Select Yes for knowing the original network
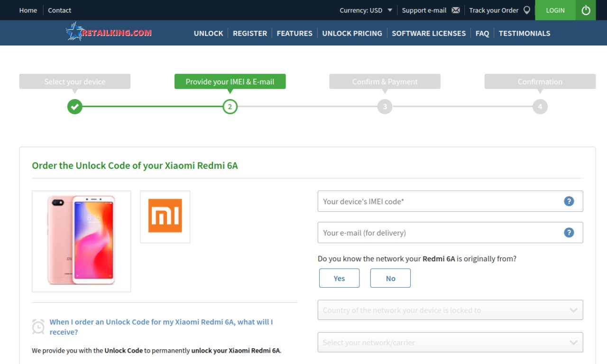 [340, 278]
